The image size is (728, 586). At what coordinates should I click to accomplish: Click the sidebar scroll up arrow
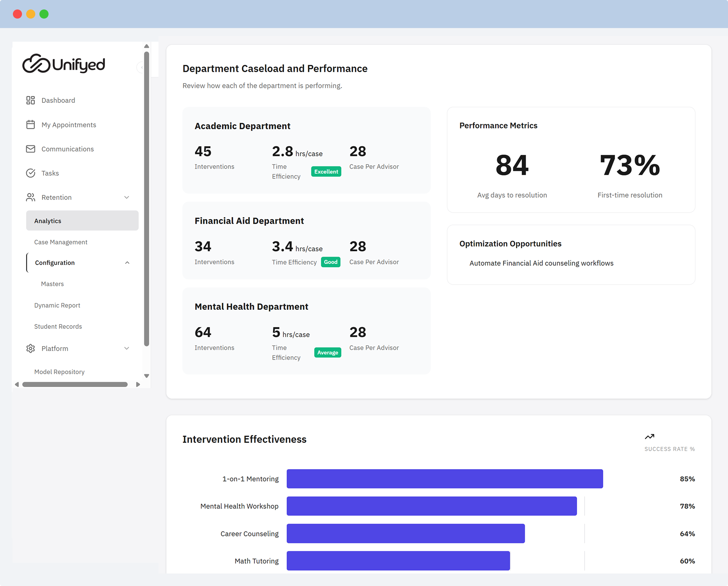point(146,46)
